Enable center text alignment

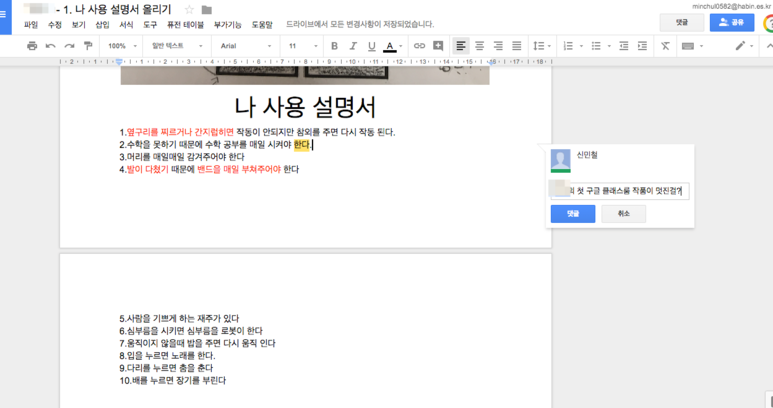(x=479, y=46)
